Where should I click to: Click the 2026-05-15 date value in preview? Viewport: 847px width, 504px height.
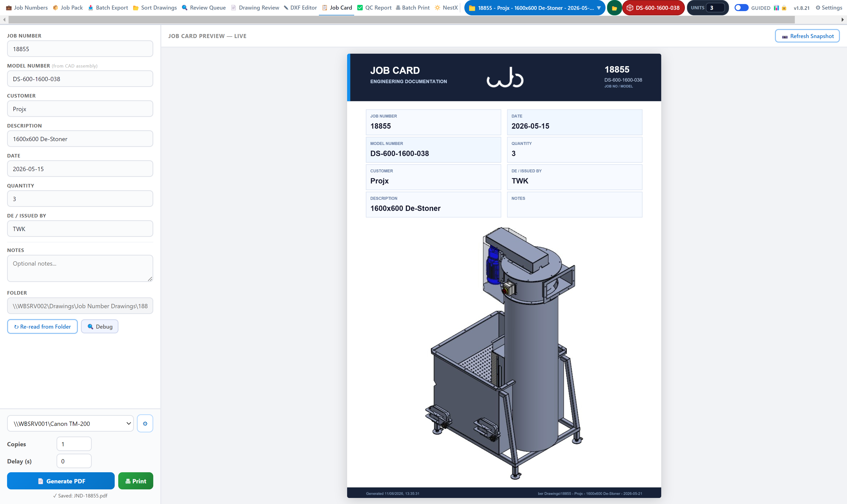(530, 126)
